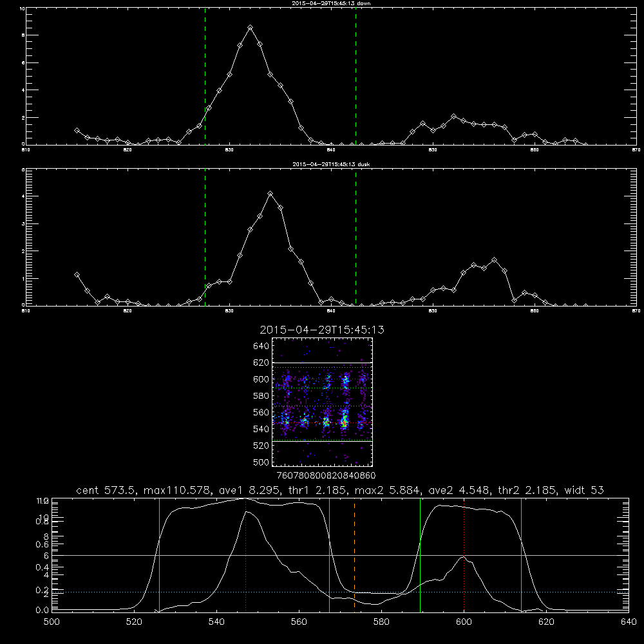
Task: Click 'thr2 2.185' in the stats line
Action: (x=527, y=490)
